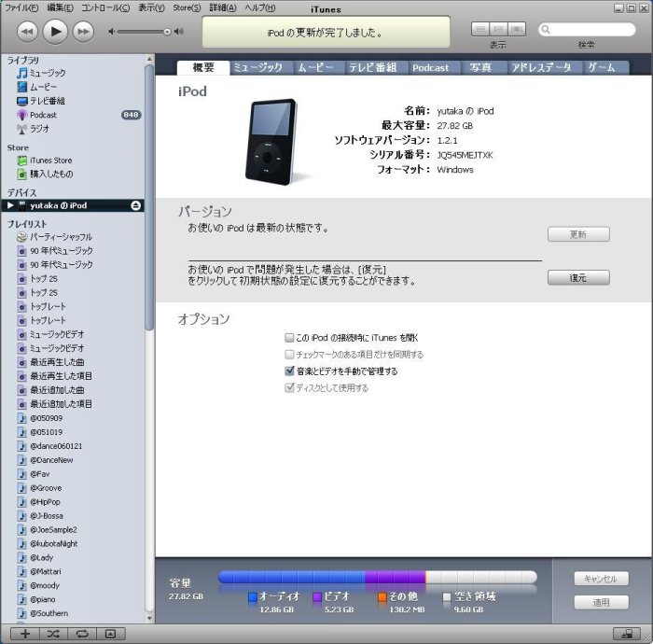Click the magnifier icon in search box
Screen dimensions: 653x644
pos(546,30)
